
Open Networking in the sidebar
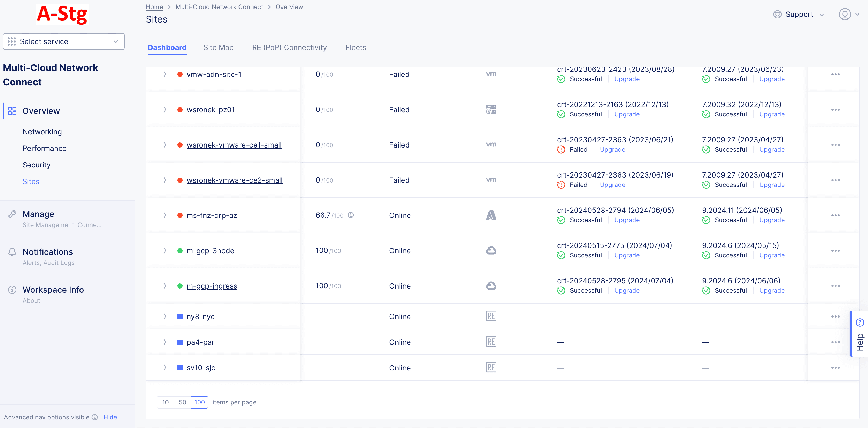tap(42, 132)
